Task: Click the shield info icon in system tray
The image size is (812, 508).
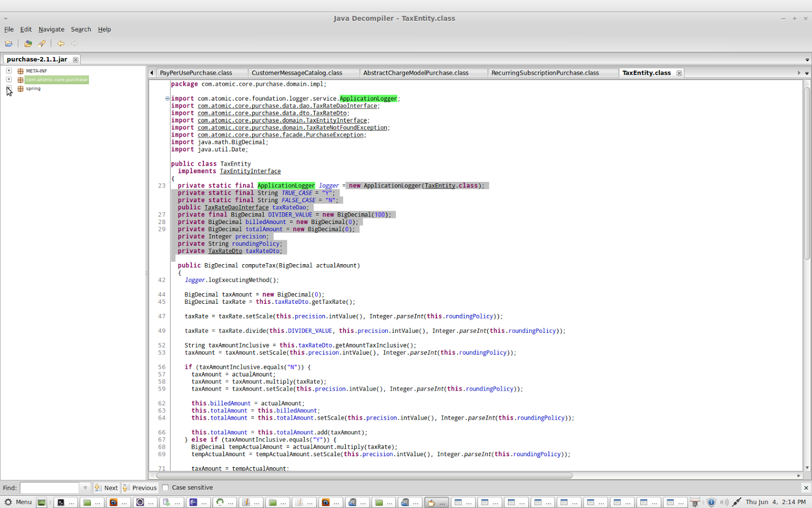Action: 711,502
